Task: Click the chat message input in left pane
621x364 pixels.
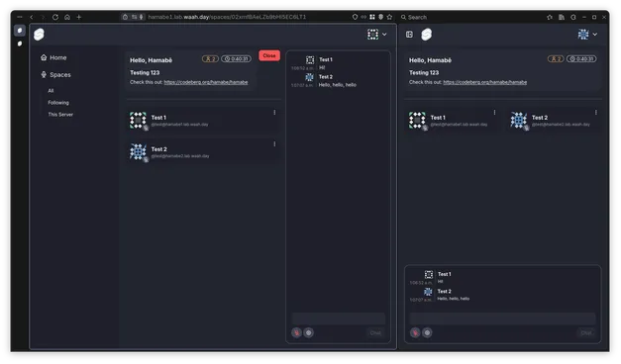Action: tap(339, 318)
